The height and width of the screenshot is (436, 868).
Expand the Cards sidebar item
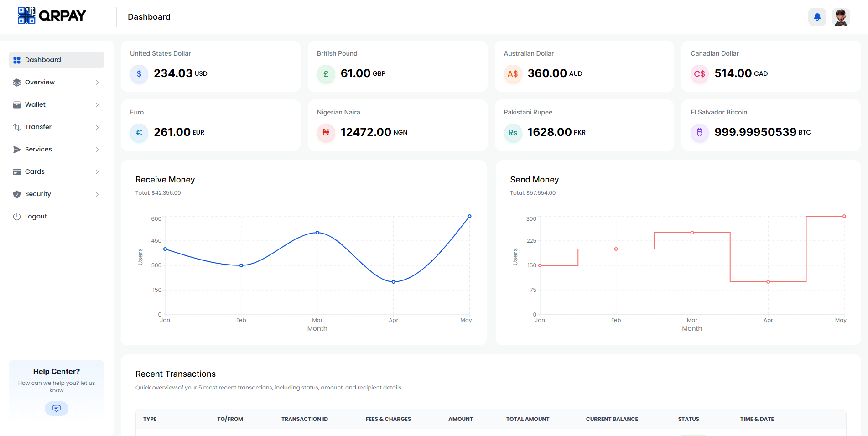click(97, 171)
